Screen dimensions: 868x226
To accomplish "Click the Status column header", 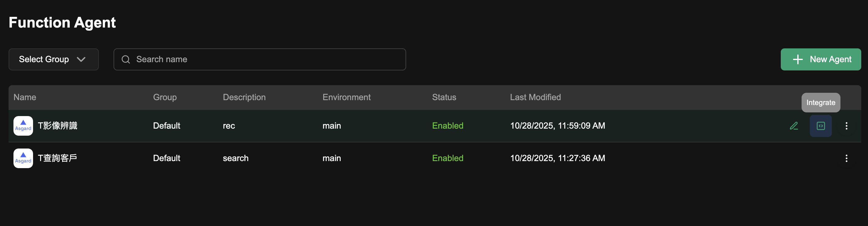I will [444, 97].
